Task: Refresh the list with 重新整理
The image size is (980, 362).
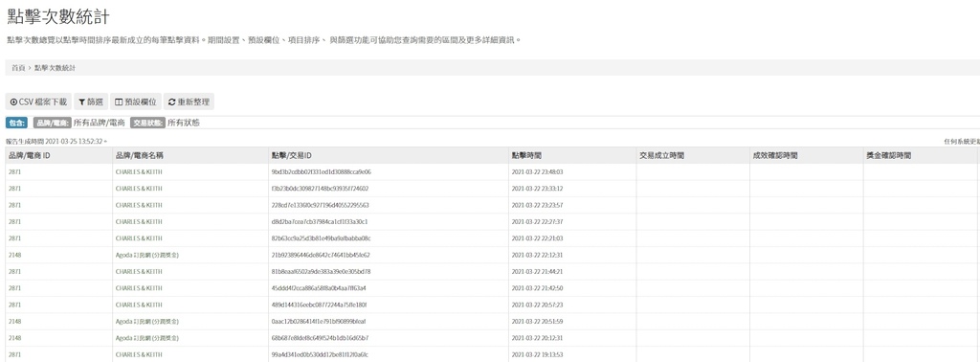Action: [x=189, y=102]
